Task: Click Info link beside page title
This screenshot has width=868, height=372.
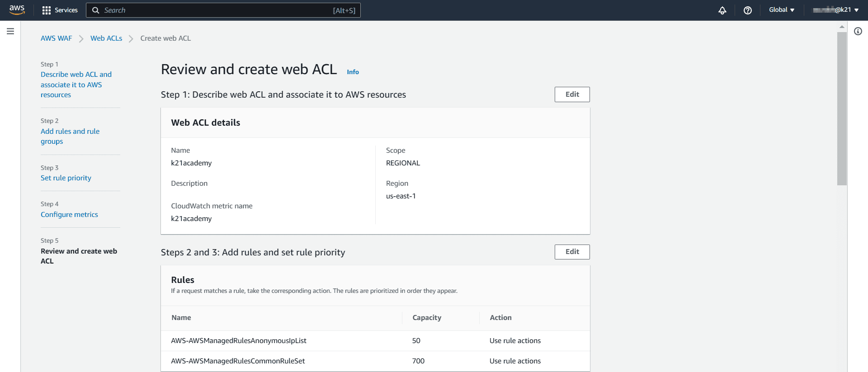Action: tap(353, 72)
